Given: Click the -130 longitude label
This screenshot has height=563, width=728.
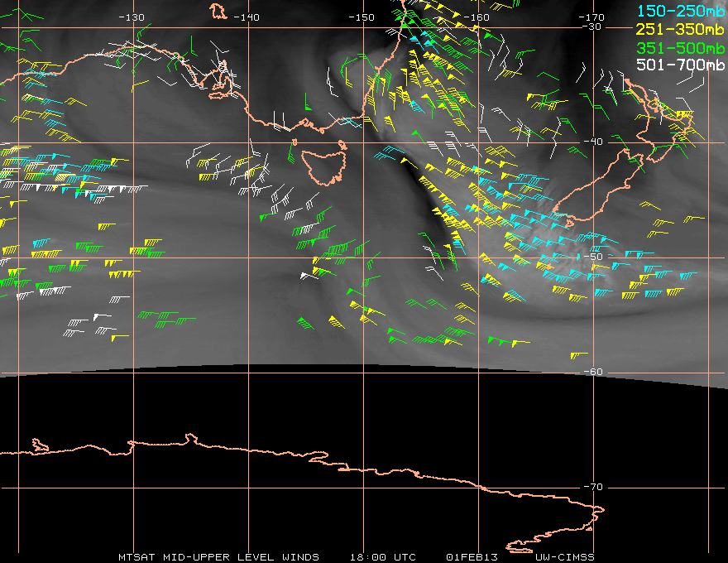Looking at the screenshot, I should [132, 17].
